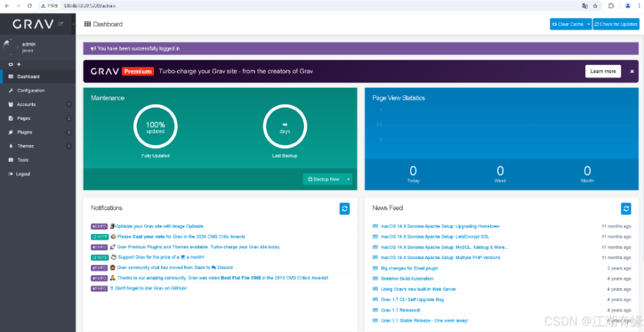Click the Backup Now button

point(323,179)
